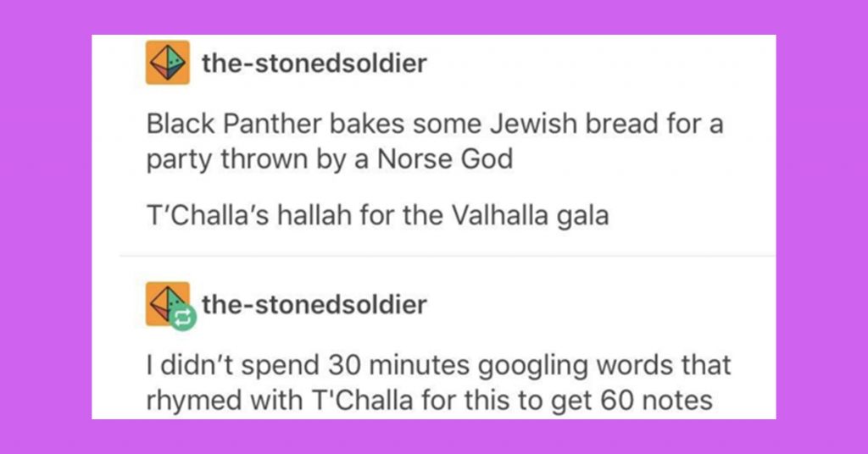This screenshot has width=868, height=454.
Task: Visit the-stonedsoldier blog from the reblogged post
Action: point(314,304)
